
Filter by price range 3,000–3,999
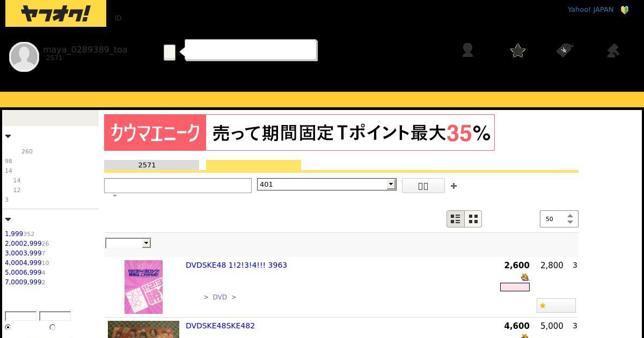[x=23, y=253]
